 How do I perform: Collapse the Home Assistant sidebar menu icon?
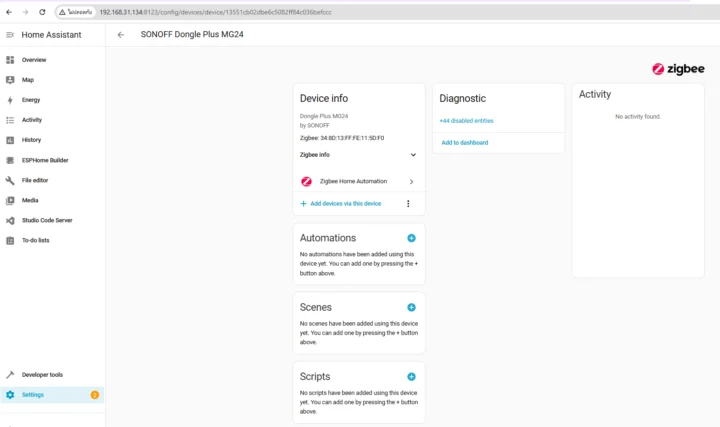pos(10,35)
